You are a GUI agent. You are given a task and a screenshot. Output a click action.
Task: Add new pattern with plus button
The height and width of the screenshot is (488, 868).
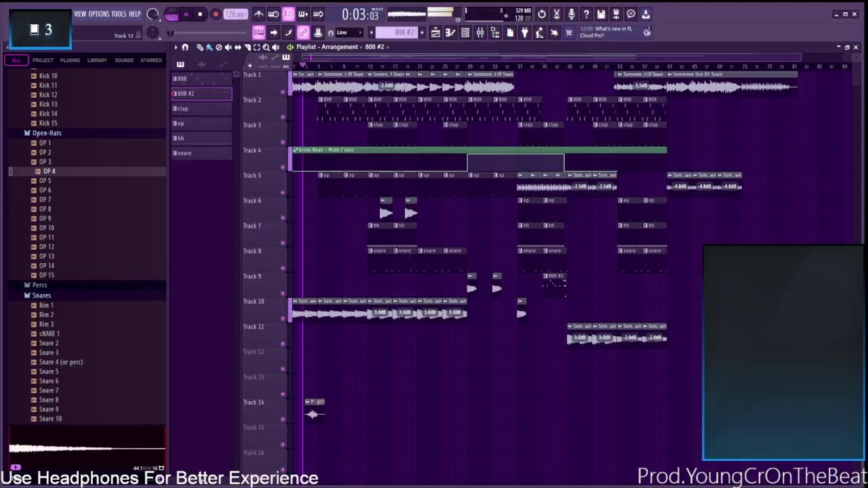422,33
